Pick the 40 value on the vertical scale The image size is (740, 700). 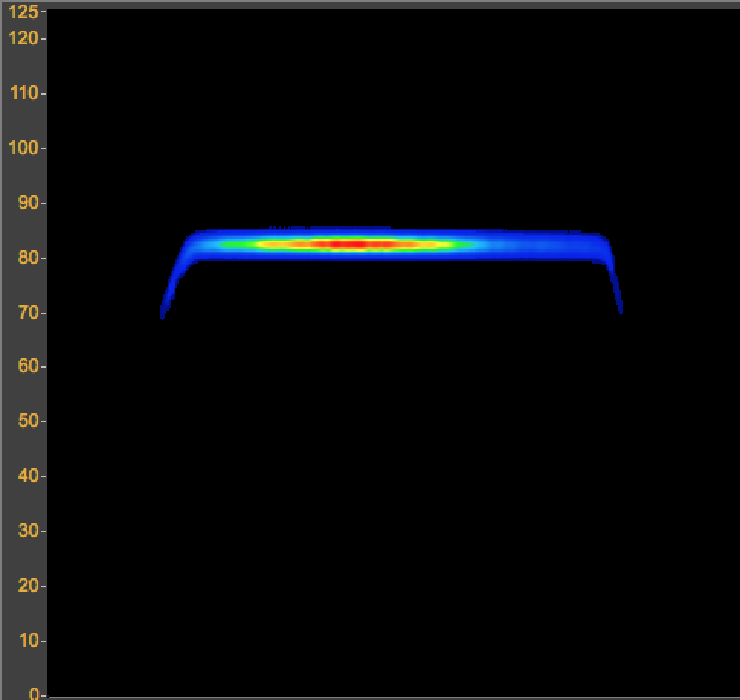pos(27,477)
